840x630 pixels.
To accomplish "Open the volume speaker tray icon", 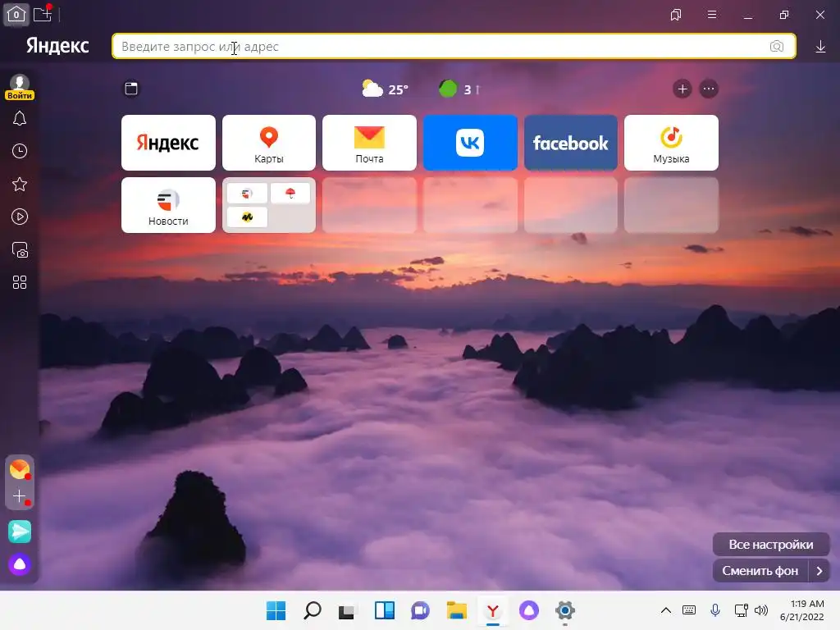I will [x=760, y=610].
